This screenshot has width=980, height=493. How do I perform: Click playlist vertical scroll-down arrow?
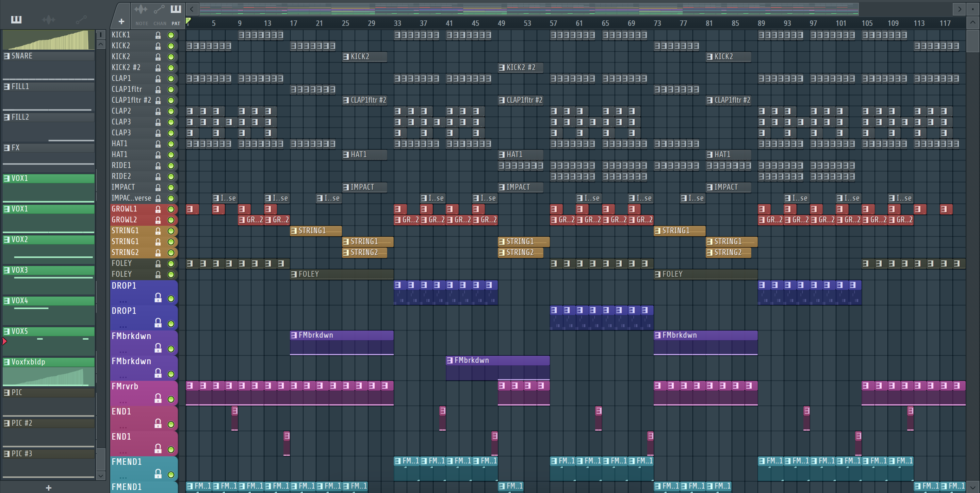click(973, 487)
